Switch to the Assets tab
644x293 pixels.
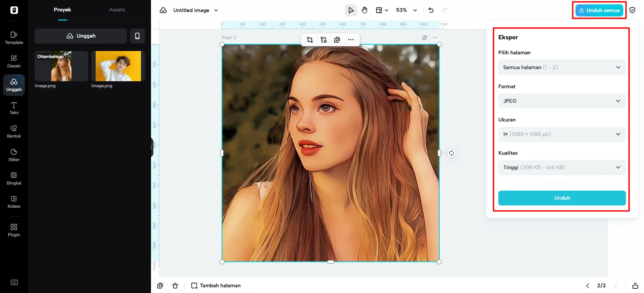[x=117, y=10]
